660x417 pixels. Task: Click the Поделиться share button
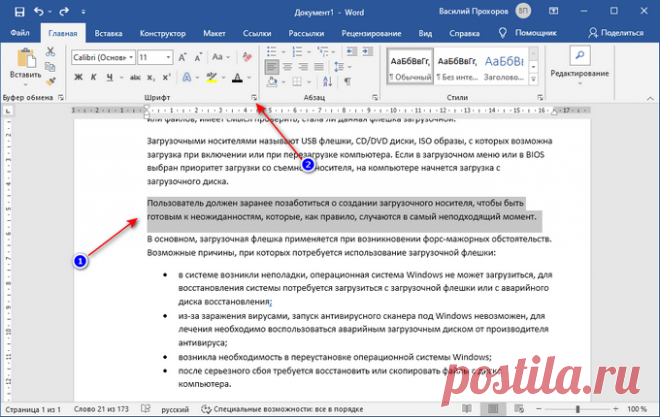pos(617,33)
